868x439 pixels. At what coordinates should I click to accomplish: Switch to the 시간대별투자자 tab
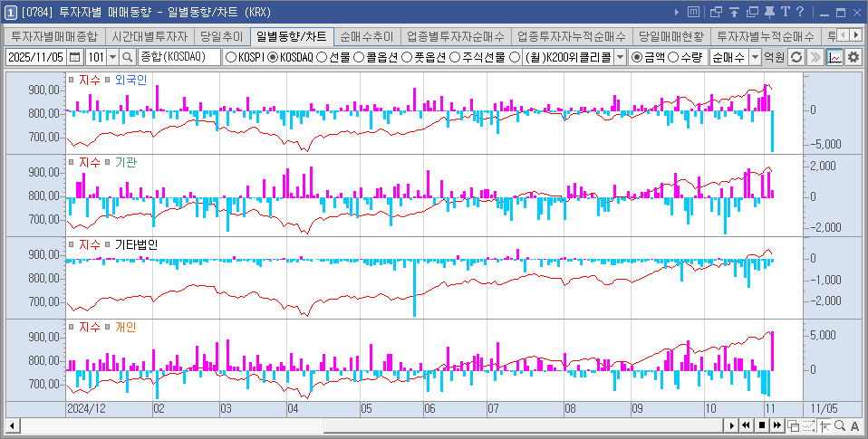tap(149, 36)
